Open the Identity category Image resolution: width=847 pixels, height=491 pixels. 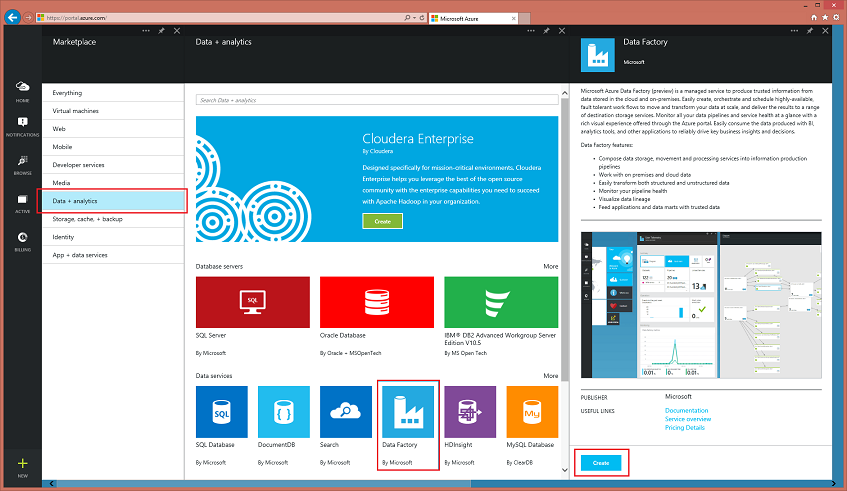point(113,237)
